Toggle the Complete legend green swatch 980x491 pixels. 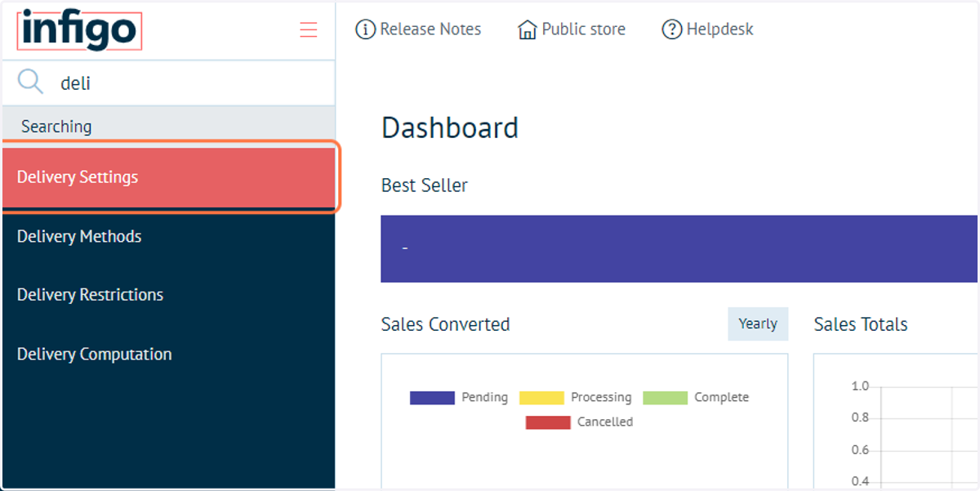(665, 398)
